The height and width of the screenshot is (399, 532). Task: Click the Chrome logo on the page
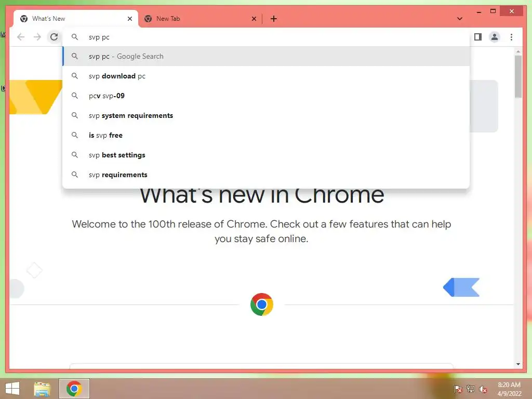tap(262, 304)
